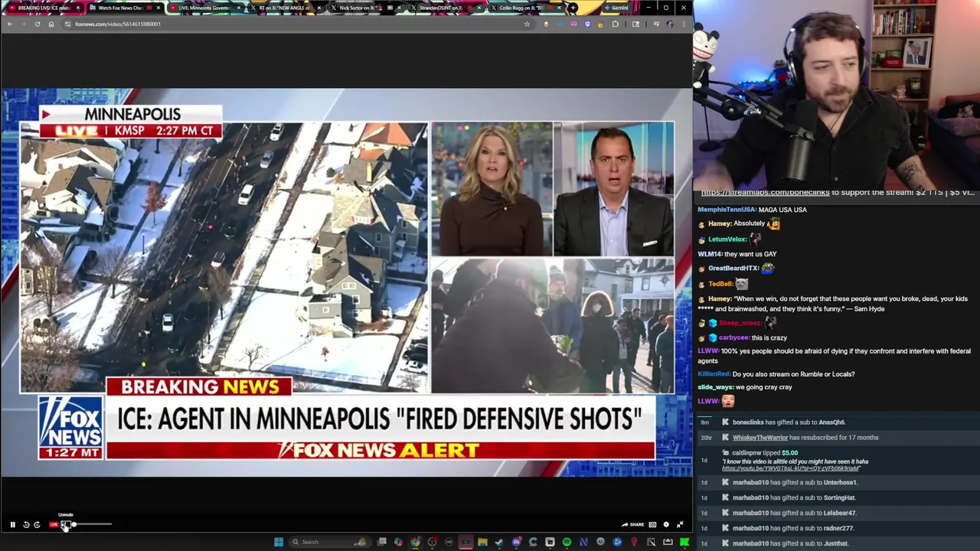Viewport: 980px width, 551px height.
Task: Open Spotify from the taskbar
Action: coord(567,542)
